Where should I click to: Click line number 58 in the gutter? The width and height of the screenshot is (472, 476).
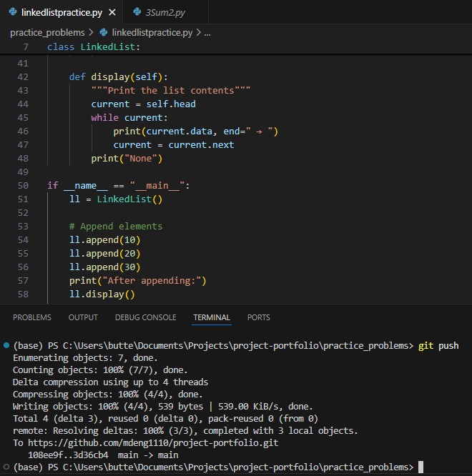pyautogui.click(x=23, y=294)
